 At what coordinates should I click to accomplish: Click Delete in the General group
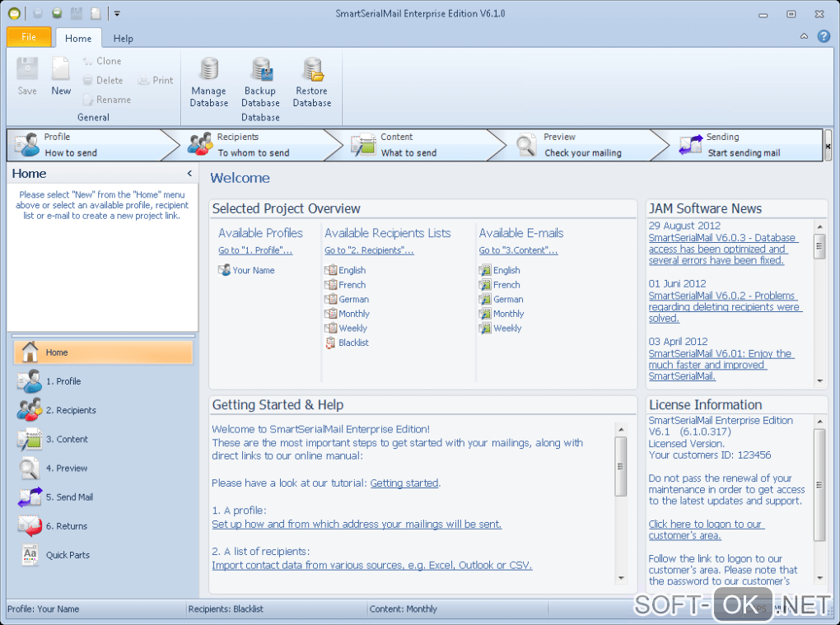coord(103,81)
